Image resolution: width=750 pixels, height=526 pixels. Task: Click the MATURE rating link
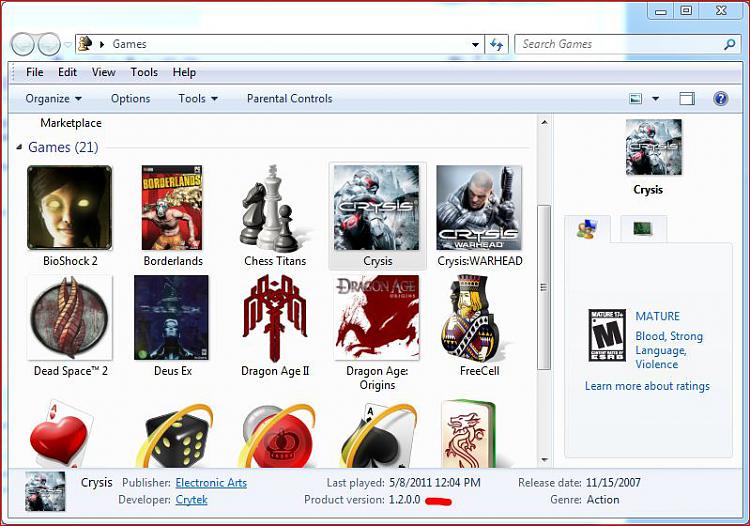[657, 316]
